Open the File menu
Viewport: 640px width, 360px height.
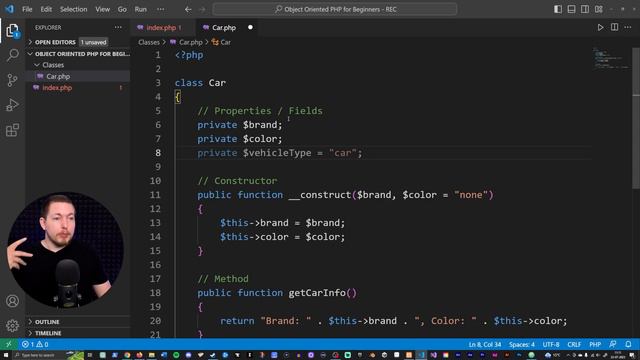pyautogui.click(x=27, y=9)
